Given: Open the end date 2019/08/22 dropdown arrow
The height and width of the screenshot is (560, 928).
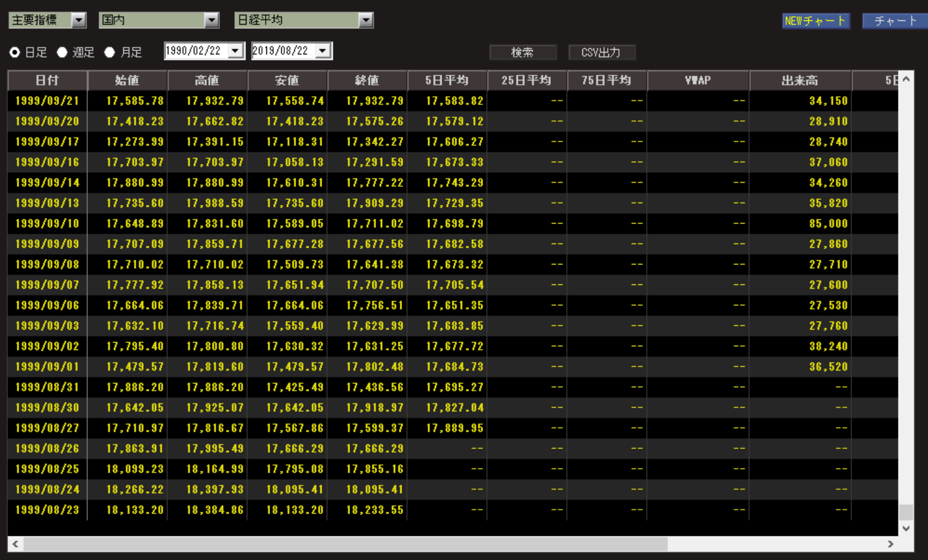Looking at the screenshot, I should [x=323, y=51].
